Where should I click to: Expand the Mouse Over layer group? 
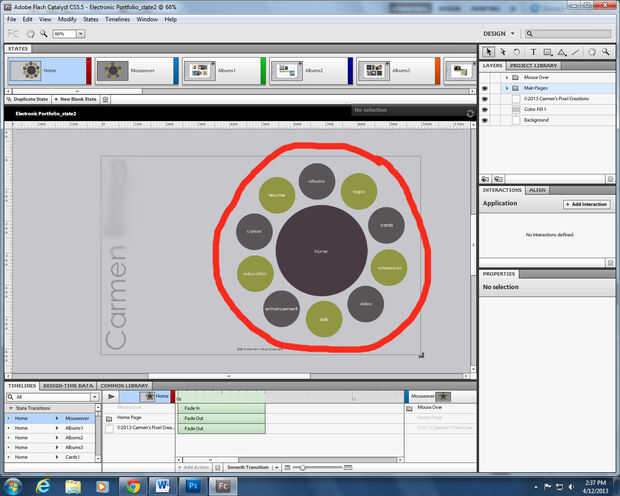tap(507, 78)
